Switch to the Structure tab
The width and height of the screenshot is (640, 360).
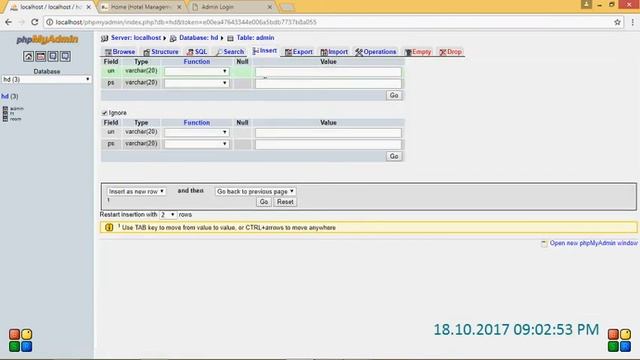pos(161,52)
